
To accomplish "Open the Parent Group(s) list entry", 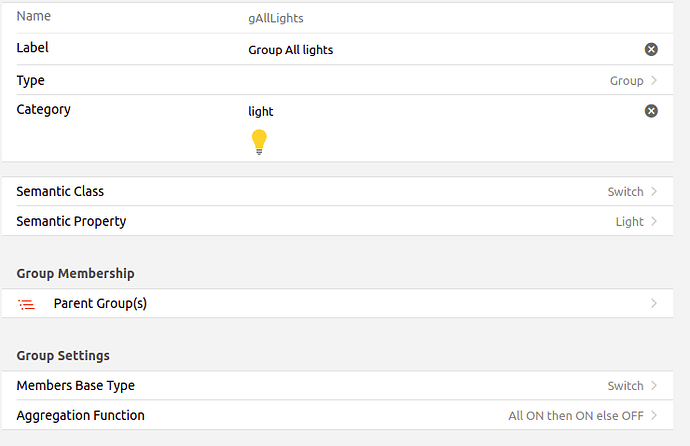I will tap(337, 303).
